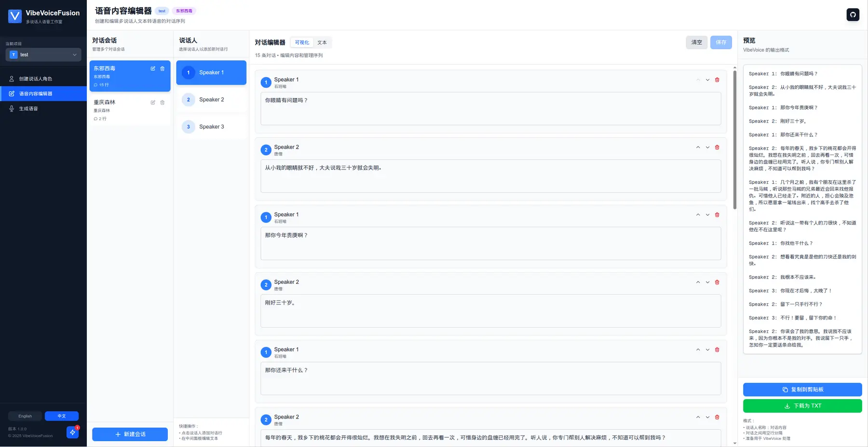The height and width of the screenshot is (447, 868).
Task: Switch interface language to English
Action: 25,416
